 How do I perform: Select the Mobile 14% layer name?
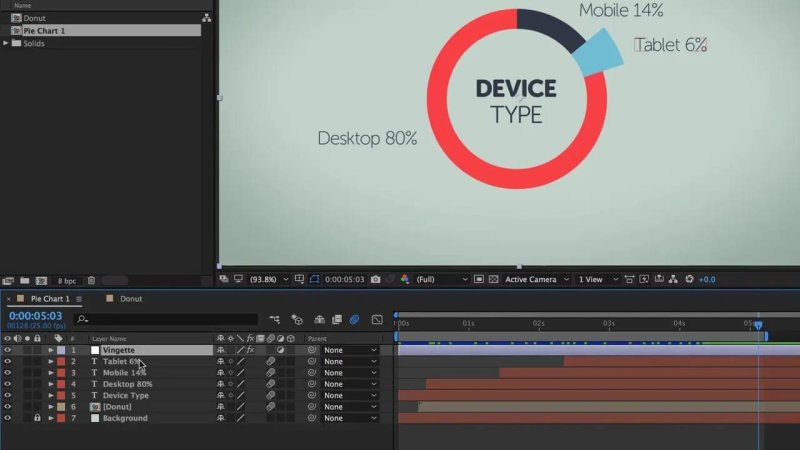[x=124, y=372]
